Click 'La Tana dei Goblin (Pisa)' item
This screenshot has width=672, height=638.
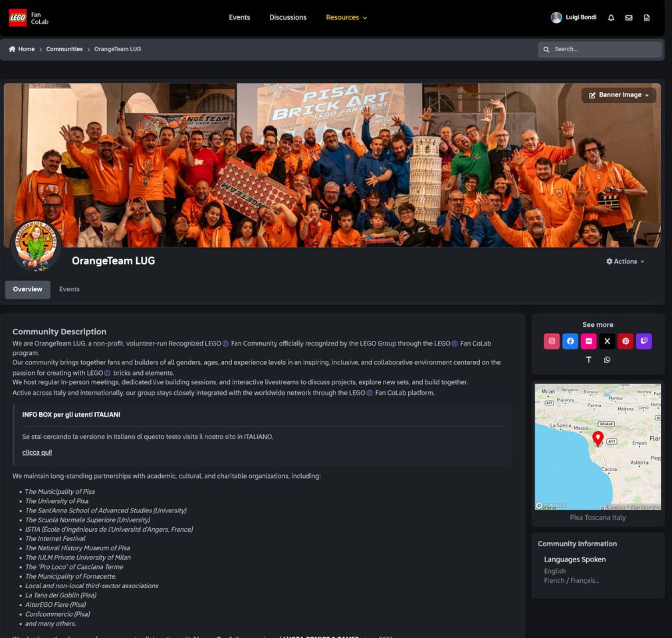[61, 595]
